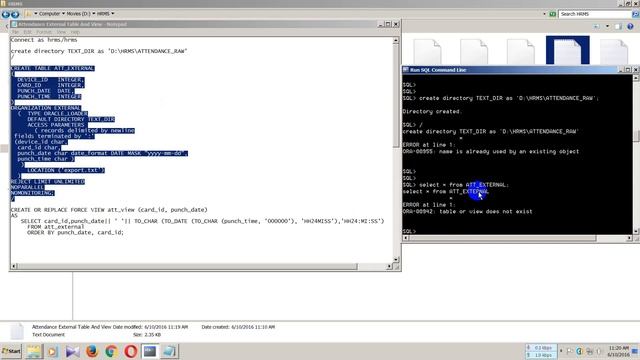Switch to the Notepad taskbar button
The width and height of the screenshot is (640, 360).
[169, 351]
